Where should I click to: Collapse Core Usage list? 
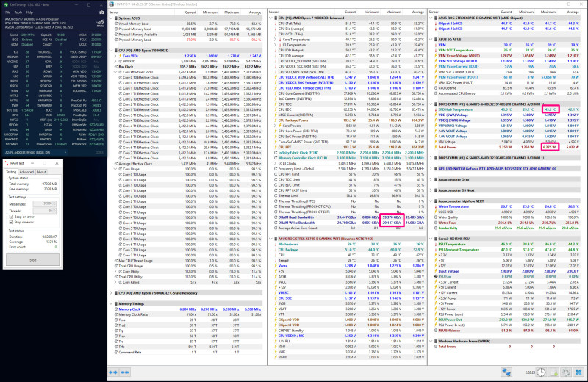click(x=115, y=169)
